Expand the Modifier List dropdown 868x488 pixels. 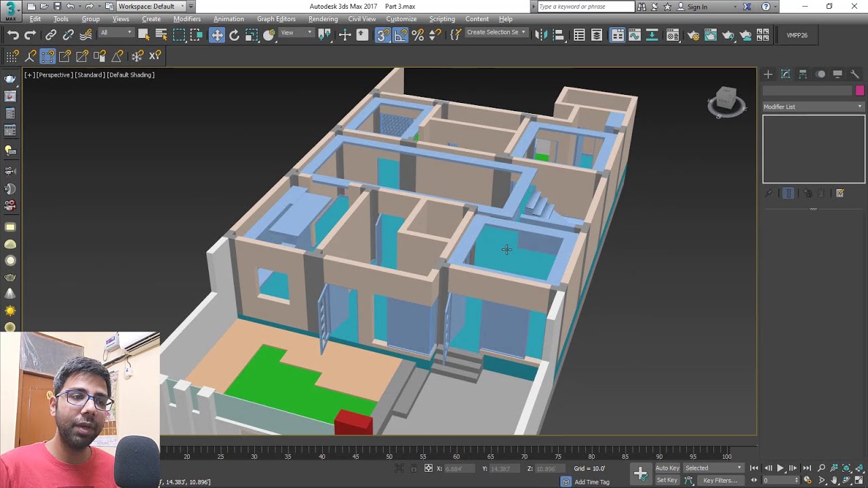pyautogui.click(x=814, y=106)
